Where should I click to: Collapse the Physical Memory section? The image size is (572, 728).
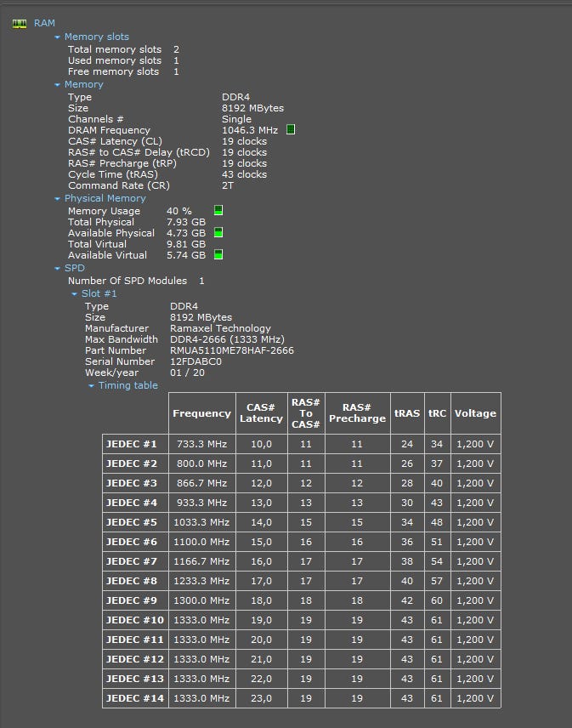[x=58, y=199]
